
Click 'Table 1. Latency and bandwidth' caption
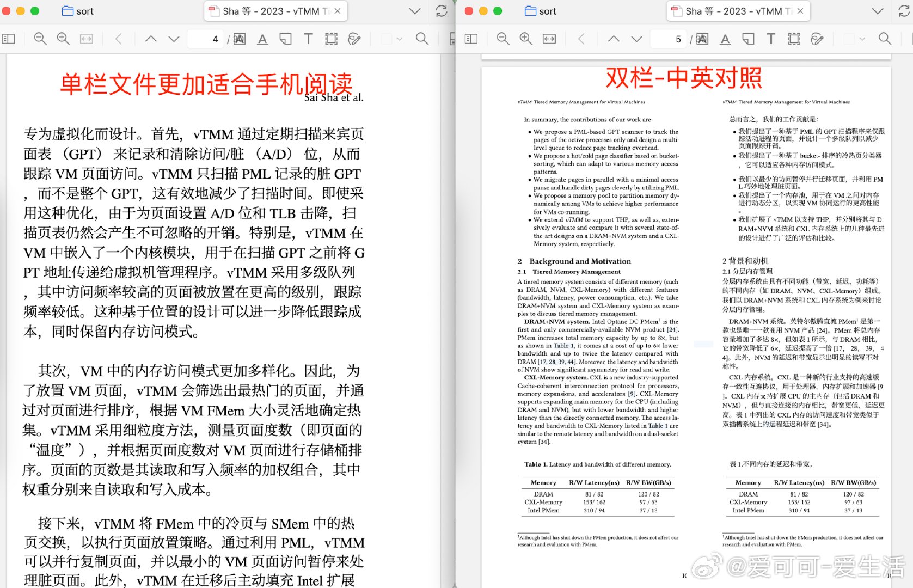pyautogui.click(x=597, y=464)
